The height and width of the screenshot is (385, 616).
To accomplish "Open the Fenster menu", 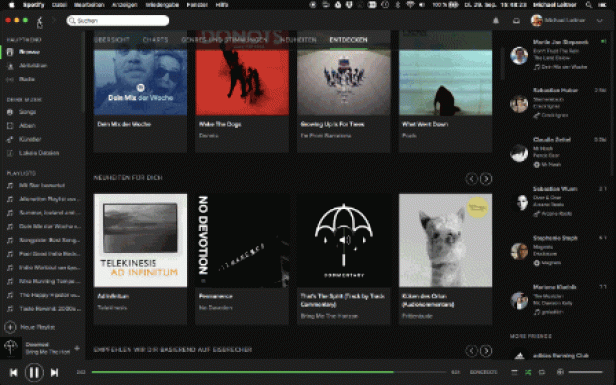I will (x=197, y=5).
